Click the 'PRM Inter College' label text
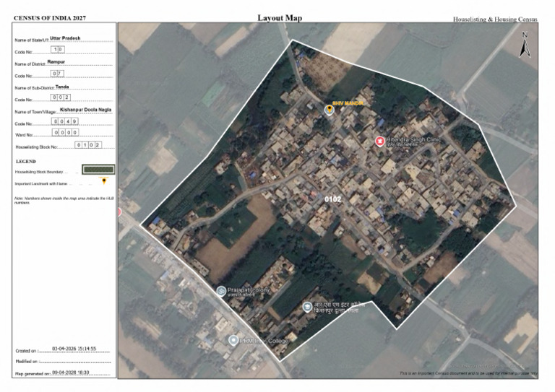The image size is (555, 392). point(264,341)
